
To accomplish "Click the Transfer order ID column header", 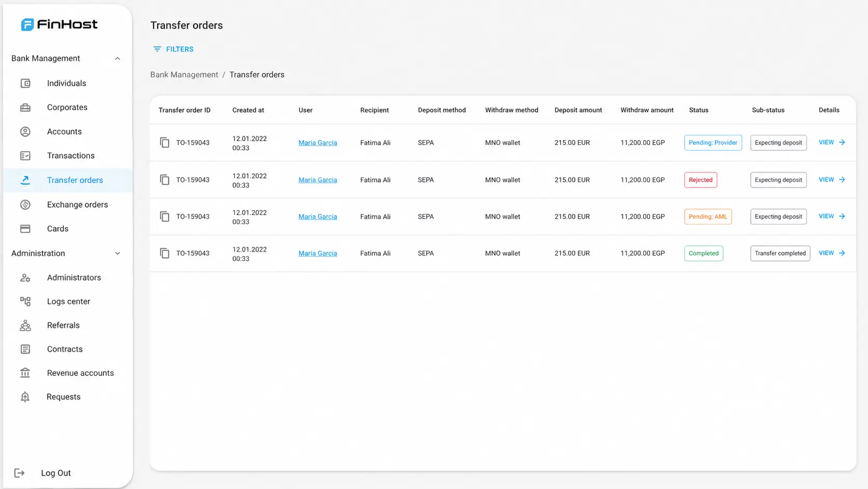I will [x=184, y=110].
